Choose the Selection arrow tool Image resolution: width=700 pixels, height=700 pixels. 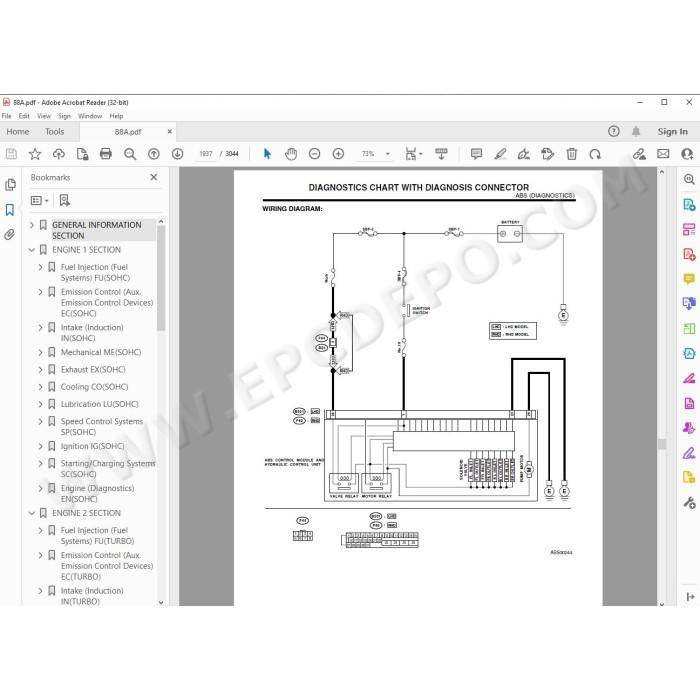[x=267, y=154]
